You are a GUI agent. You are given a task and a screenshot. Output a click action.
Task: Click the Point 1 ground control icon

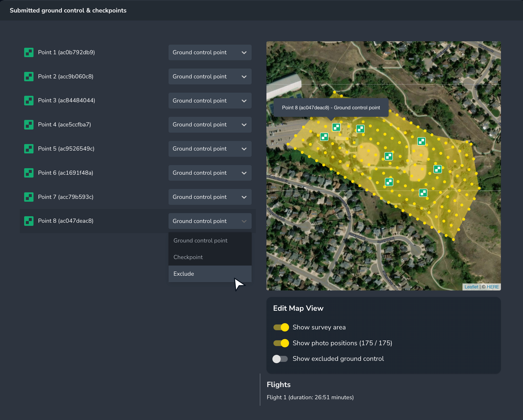[29, 52]
